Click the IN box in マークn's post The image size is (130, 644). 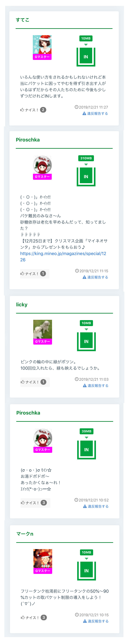tap(86, 570)
